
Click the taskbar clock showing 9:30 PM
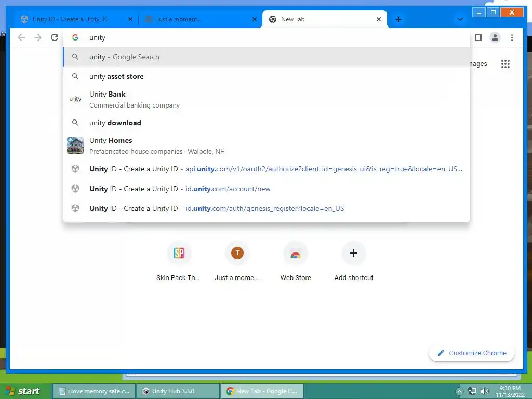(510, 392)
